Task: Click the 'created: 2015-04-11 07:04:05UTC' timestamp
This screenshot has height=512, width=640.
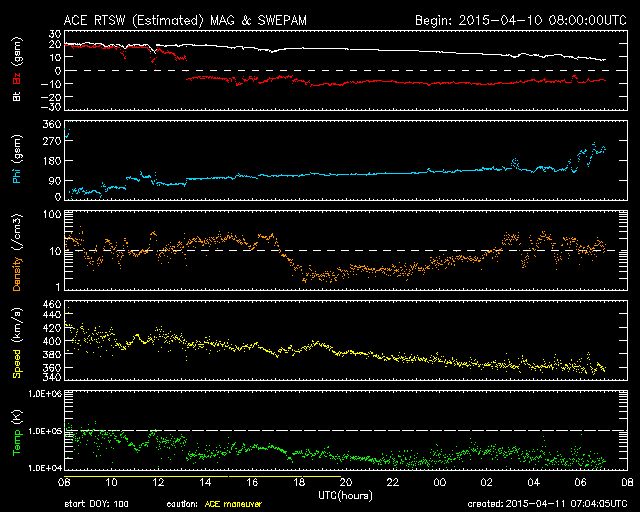Action: [x=547, y=504]
